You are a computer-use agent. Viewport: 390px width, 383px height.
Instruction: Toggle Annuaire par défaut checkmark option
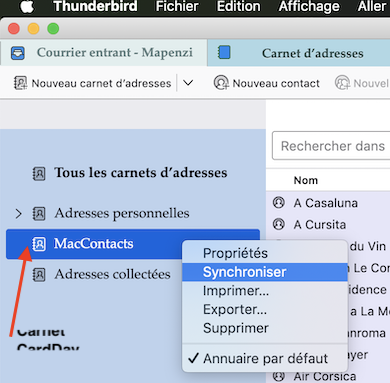[265, 359]
